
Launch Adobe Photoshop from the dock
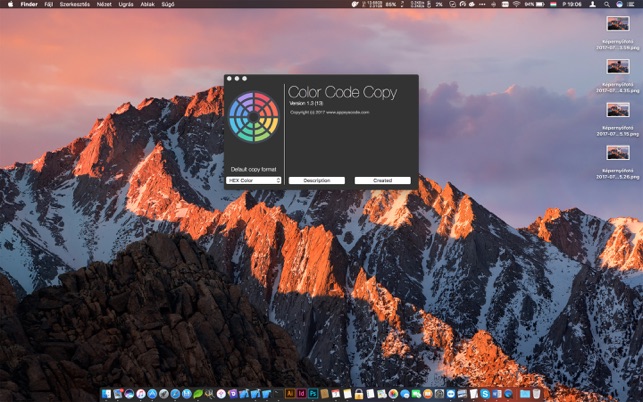coord(313,394)
